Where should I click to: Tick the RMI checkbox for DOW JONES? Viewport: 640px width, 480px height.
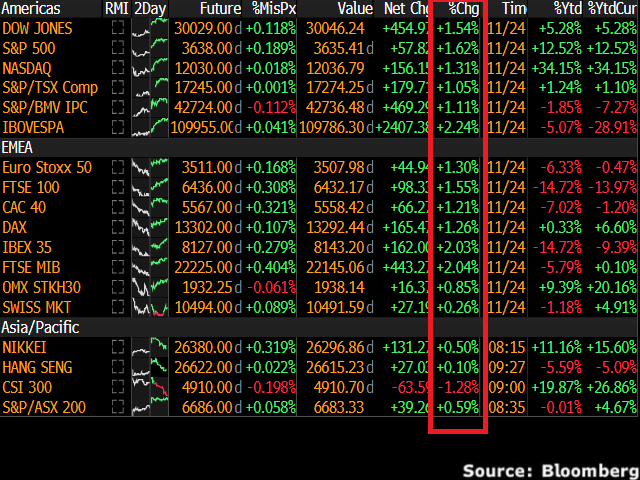pos(118,29)
